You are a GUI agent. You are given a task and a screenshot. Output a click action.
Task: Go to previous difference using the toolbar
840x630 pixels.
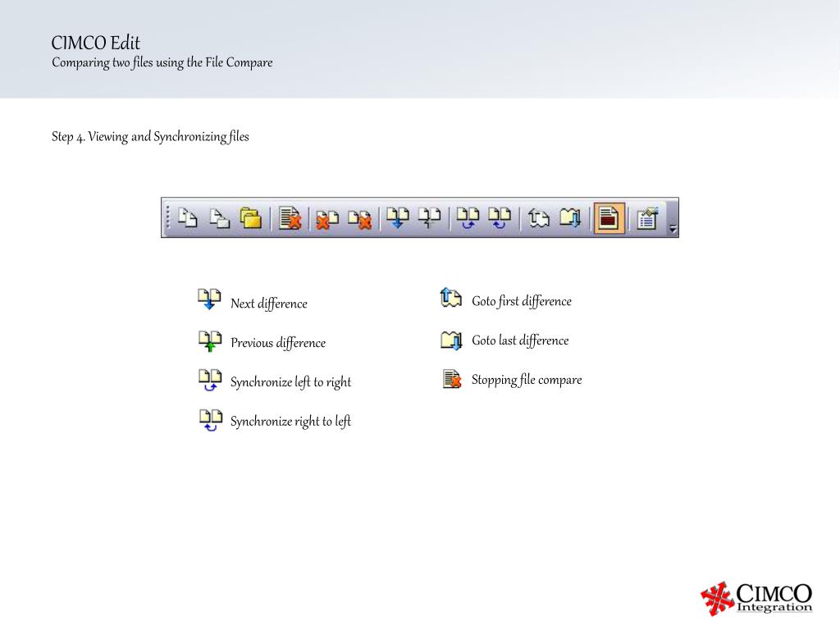430,217
